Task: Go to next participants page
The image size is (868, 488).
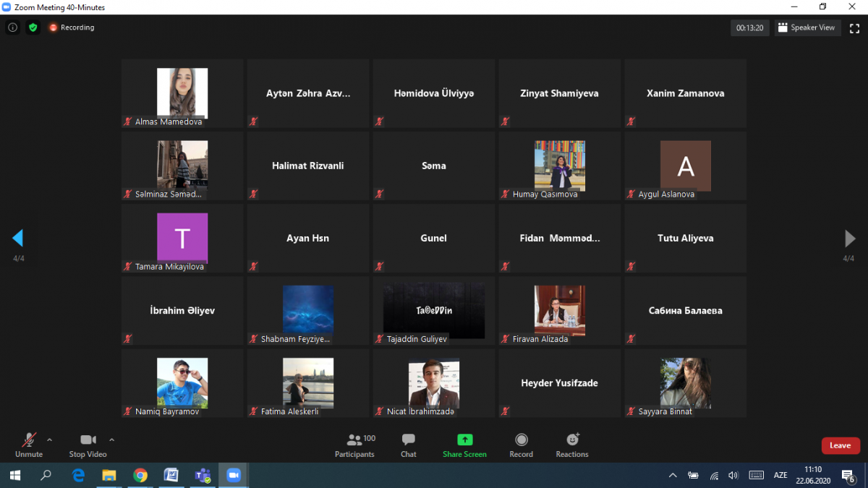Action: [850, 238]
